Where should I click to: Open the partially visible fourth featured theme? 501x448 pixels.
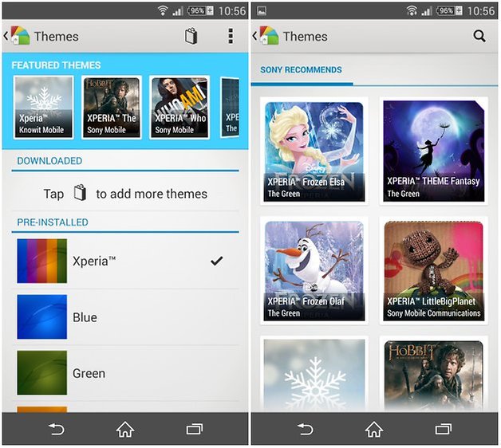(230, 108)
